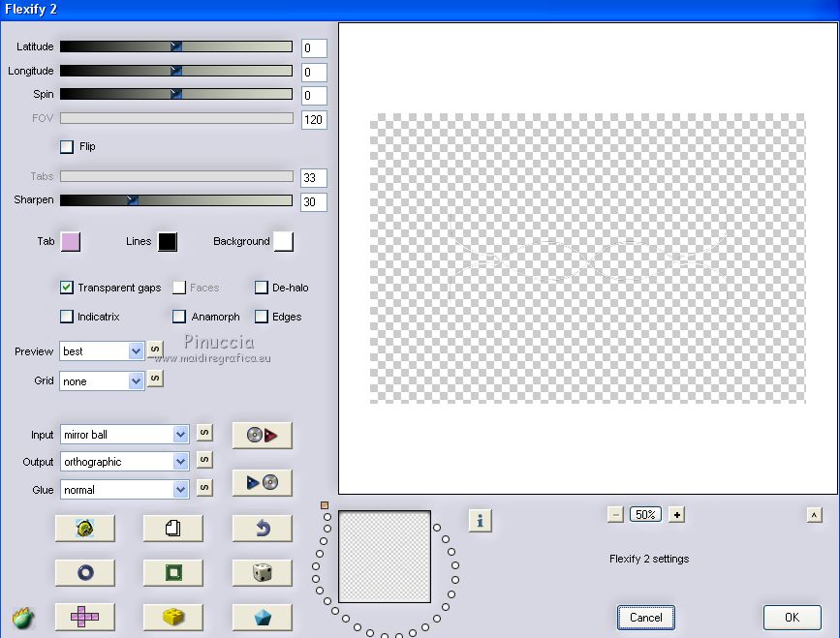The height and width of the screenshot is (638, 840).
Task: Click the Spin value field
Action: (314, 96)
